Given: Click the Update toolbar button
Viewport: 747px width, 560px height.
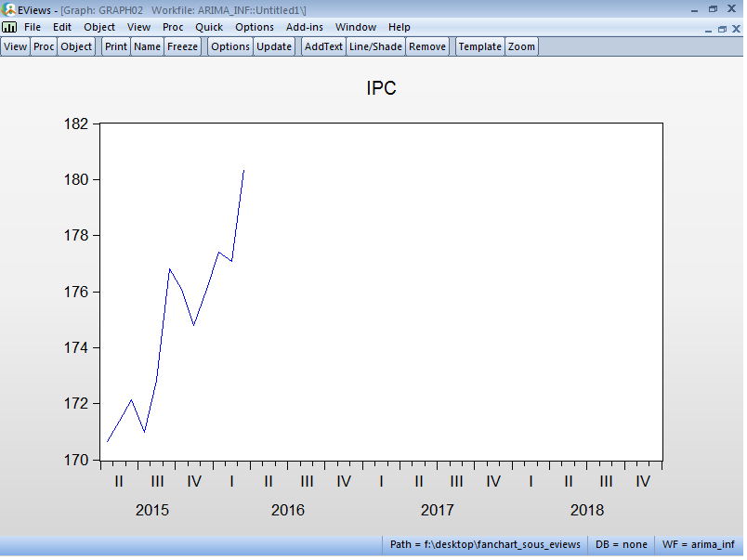Looking at the screenshot, I should 274,46.
